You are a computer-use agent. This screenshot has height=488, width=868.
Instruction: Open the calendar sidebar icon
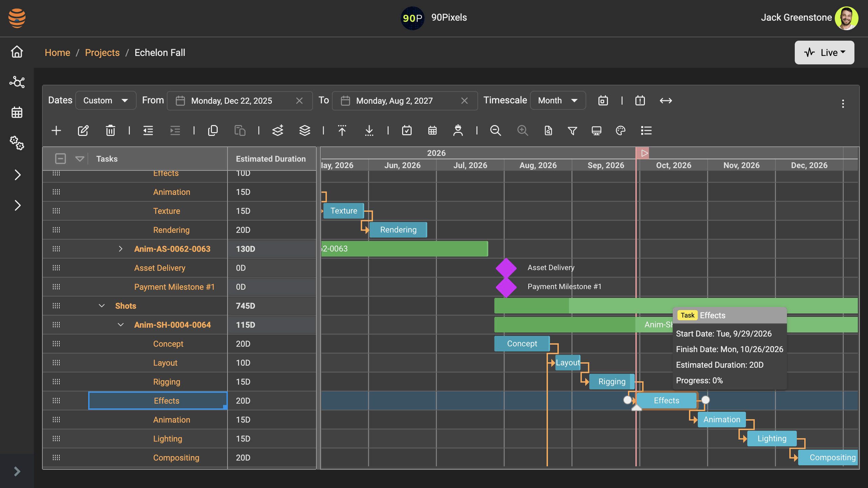pos(17,112)
